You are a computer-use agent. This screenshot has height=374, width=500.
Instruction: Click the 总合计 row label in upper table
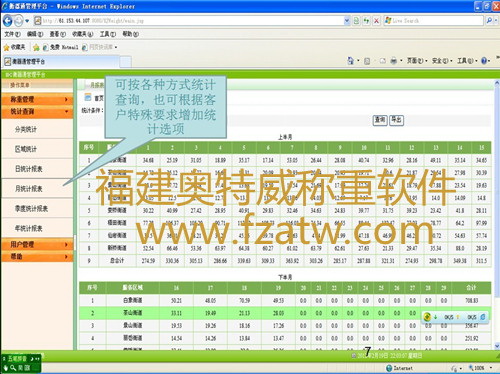pyautogui.click(x=117, y=261)
